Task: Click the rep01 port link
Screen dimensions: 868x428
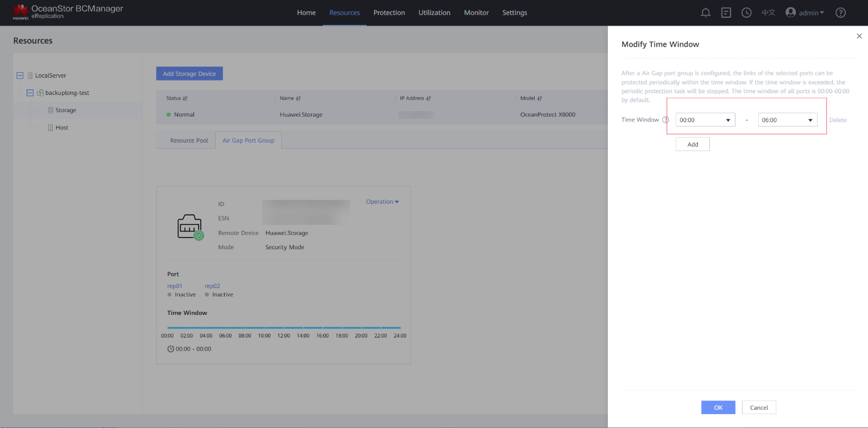Action: [x=175, y=286]
